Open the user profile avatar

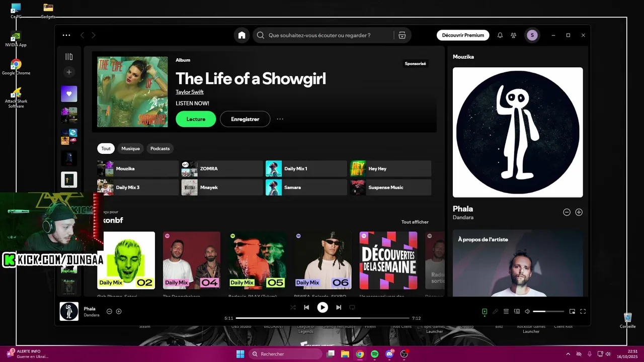click(532, 35)
